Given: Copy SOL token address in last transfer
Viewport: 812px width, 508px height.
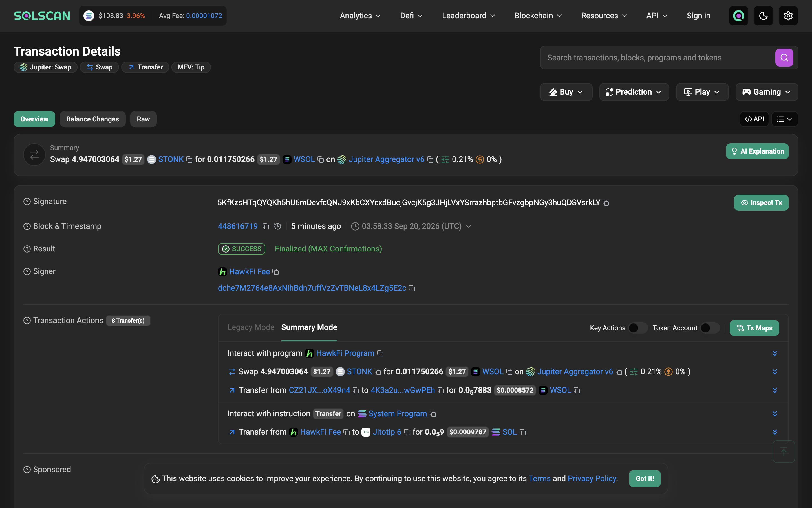Looking at the screenshot, I should 523,432.
